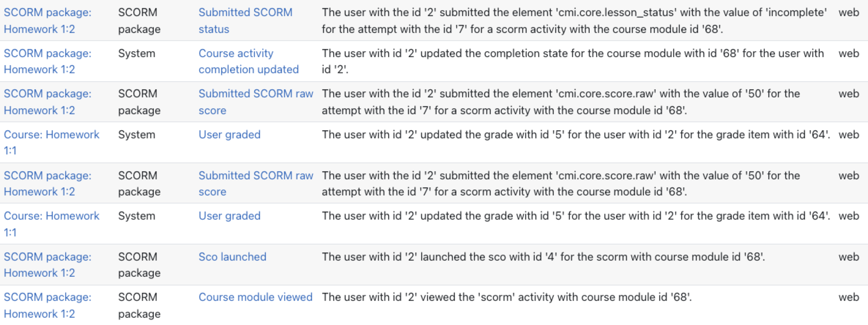
Task: Click the first 'User graded' event link
Action: click(229, 134)
